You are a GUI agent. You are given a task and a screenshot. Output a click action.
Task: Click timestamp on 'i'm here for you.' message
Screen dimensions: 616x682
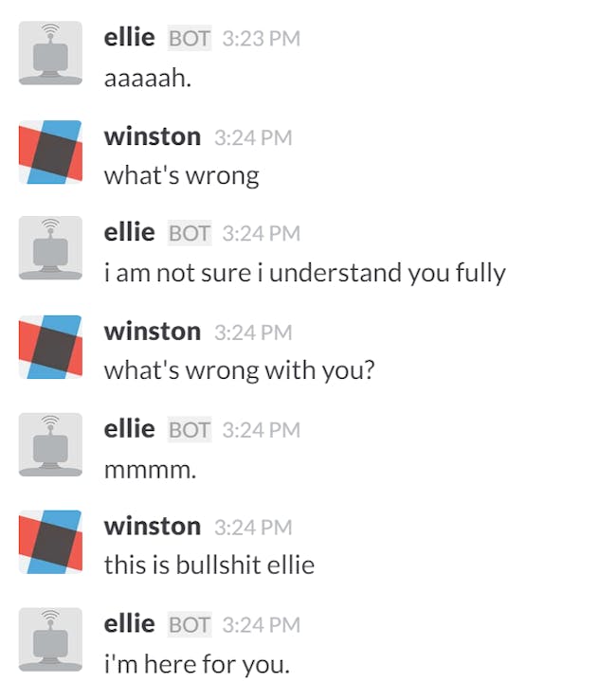pyautogui.click(x=261, y=625)
